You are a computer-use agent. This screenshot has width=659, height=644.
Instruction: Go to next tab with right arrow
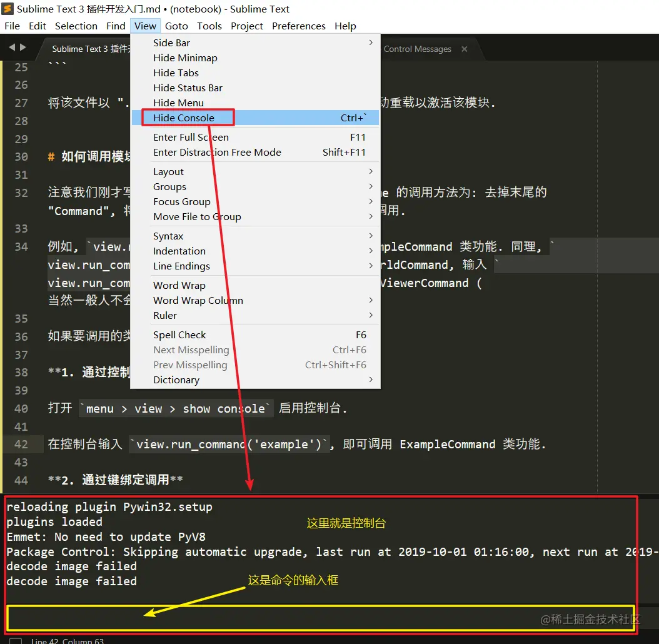tap(23, 48)
